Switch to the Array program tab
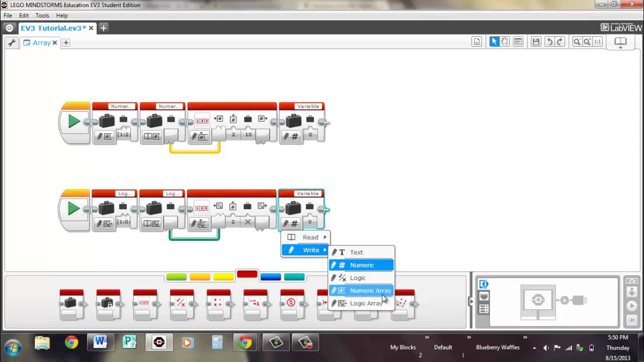Image resolution: width=644 pixels, height=362 pixels. (x=41, y=43)
